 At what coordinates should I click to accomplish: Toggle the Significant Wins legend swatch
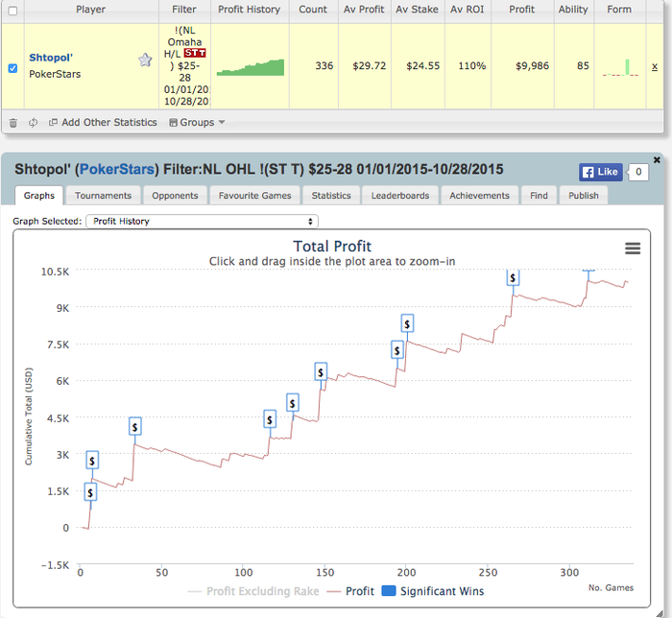tap(388, 591)
